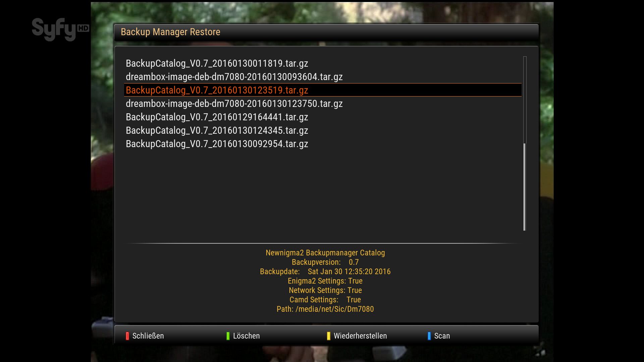644x362 pixels.
Task: Click the backup list vertical scrollbar
Action: pyautogui.click(x=525, y=143)
